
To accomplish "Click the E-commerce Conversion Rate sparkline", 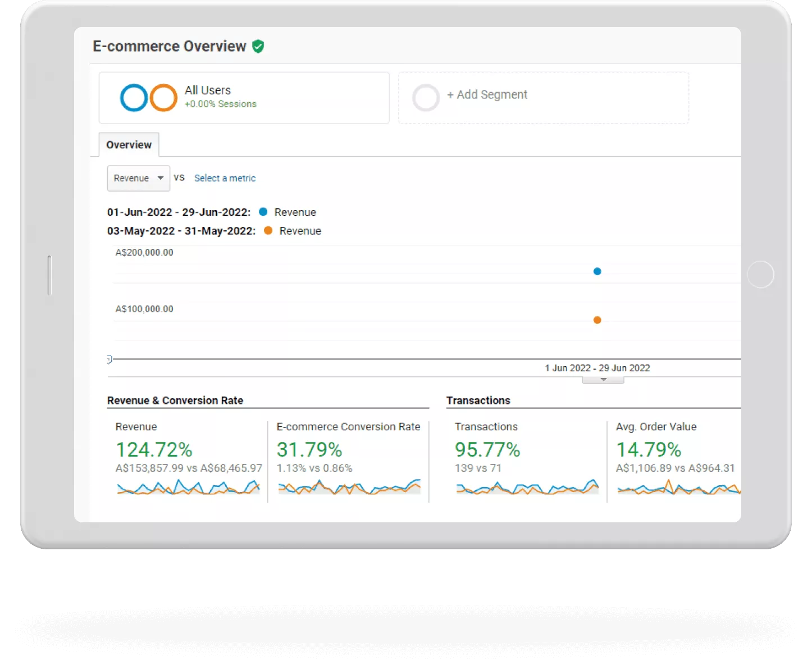I will click(x=349, y=487).
